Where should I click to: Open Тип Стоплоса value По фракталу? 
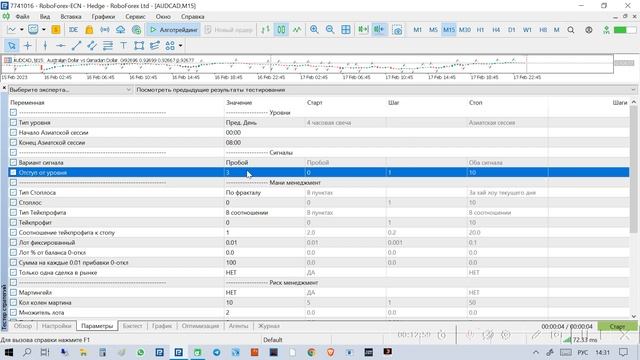(264, 193)
